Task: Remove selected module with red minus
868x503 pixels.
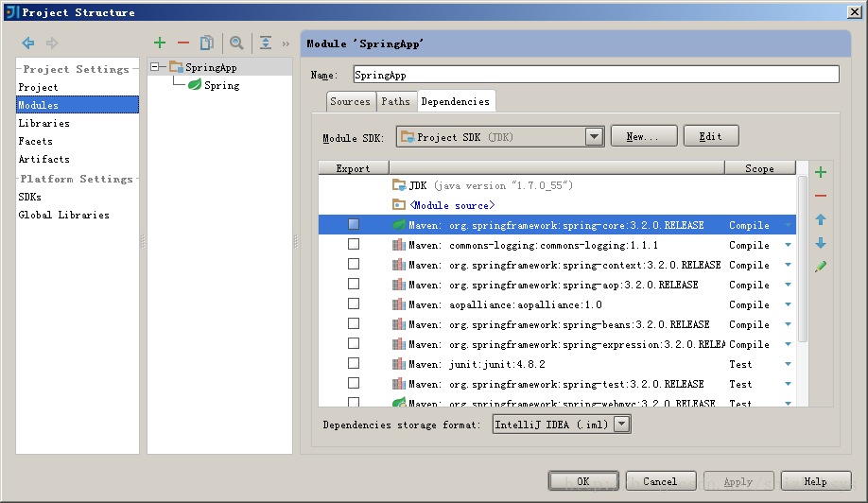Action: tap(183, 43)
